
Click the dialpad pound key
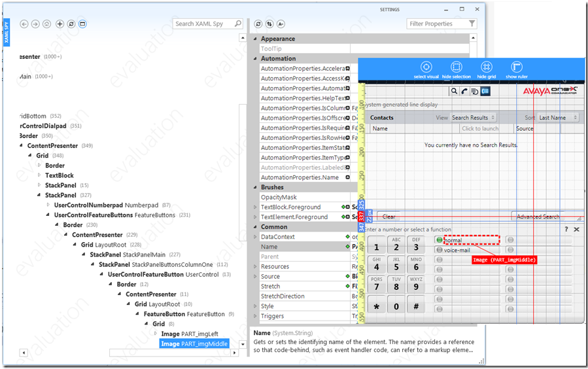[x=416, y=304]
